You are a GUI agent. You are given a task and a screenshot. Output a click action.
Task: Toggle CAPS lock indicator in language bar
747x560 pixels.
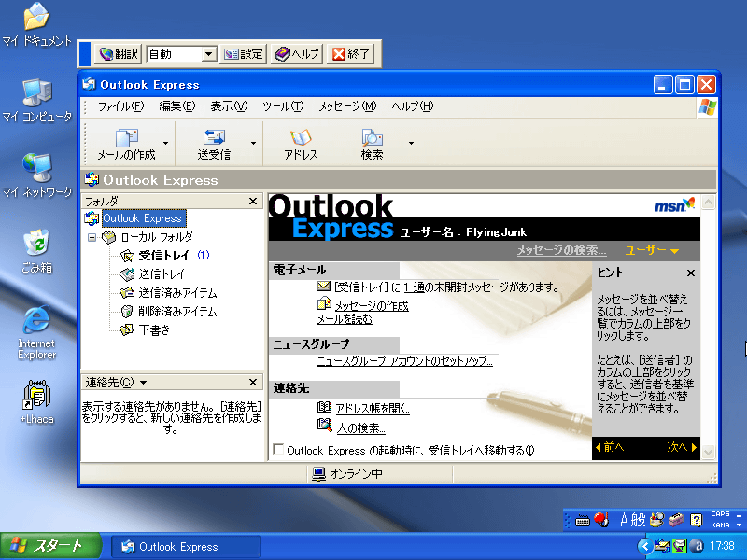tap(720, 514)
